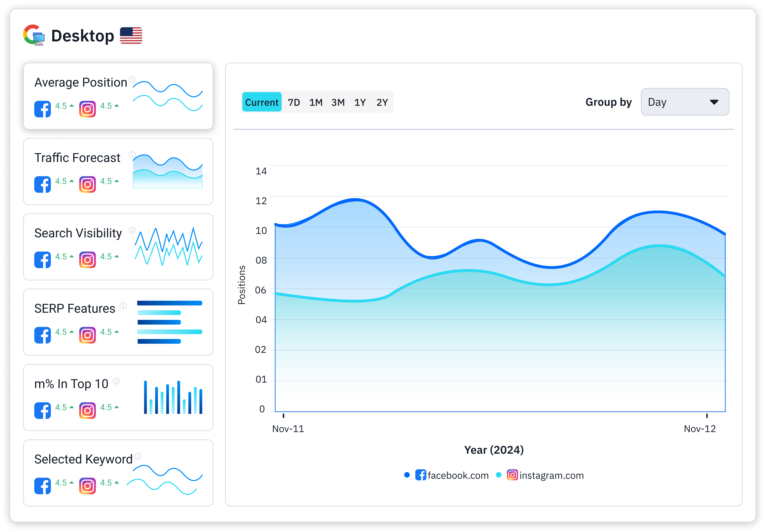765x532 pixels.
Task: Click the US flag icon
Action: coord(131,35)
